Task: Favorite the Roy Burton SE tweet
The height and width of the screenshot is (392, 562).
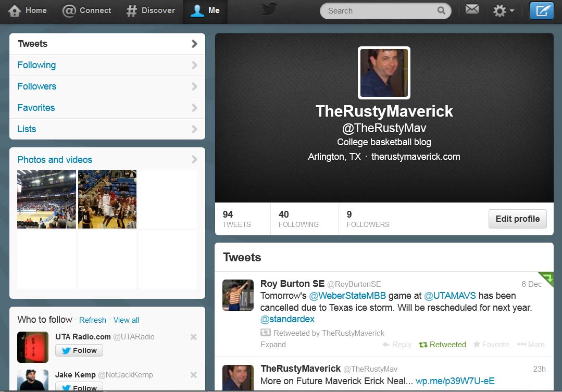Action: (x=491, y=345)
